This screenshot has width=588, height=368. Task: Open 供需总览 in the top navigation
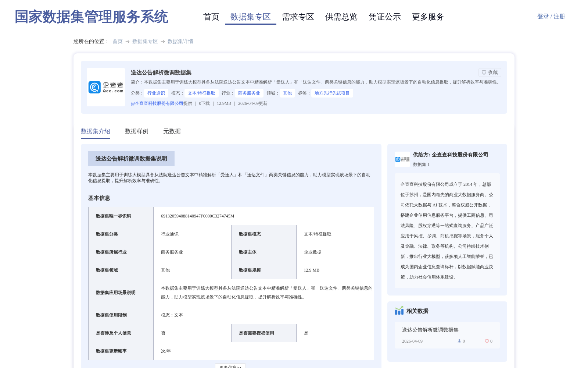[x=341, y=17]
